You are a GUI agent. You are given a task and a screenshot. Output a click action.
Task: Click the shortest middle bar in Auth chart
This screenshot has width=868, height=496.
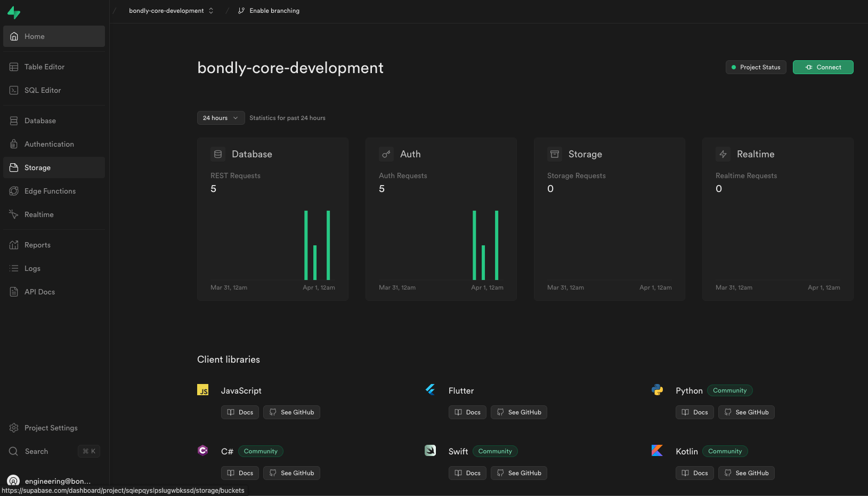coord(483,262)
